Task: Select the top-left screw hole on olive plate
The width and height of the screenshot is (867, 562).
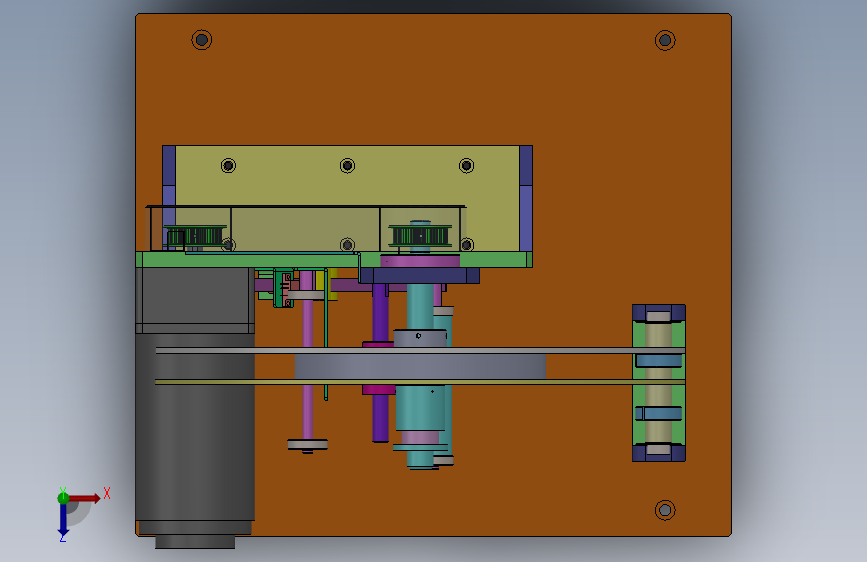Action: pos(228,165)
